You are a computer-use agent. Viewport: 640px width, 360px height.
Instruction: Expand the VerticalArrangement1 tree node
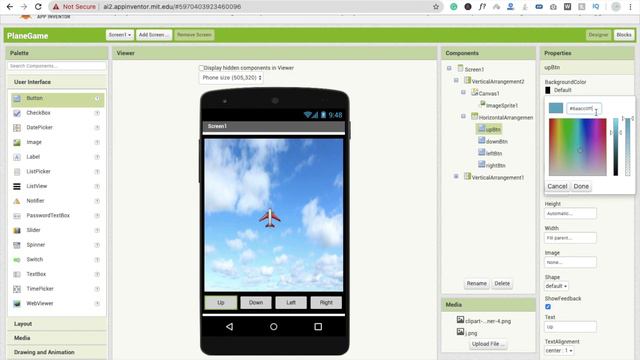pyautogui.click(x=456, y=176)
